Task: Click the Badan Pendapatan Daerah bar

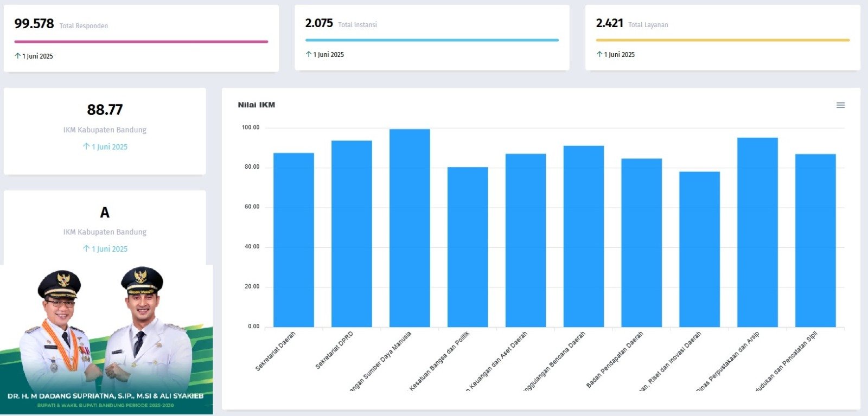Action: click(x=641, y=242)
